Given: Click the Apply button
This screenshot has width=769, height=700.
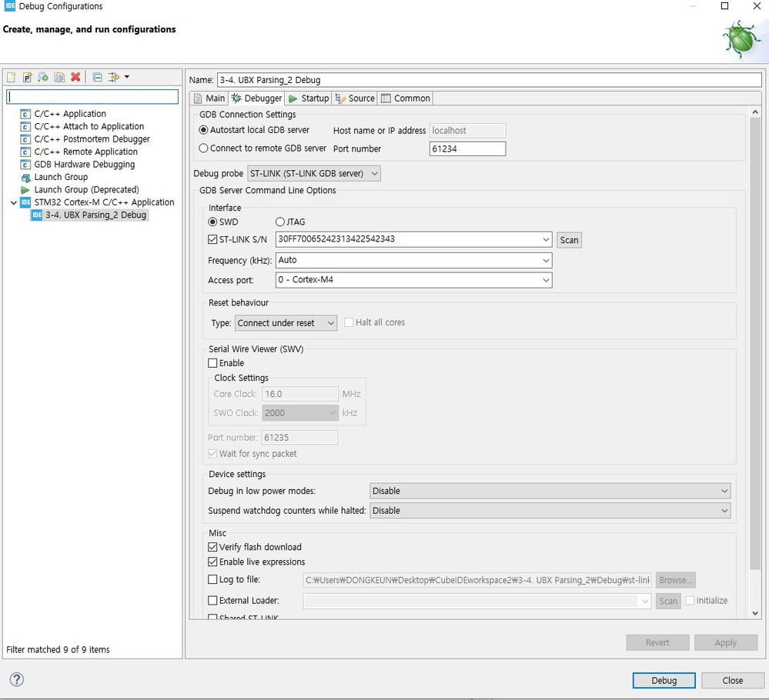Looking at the screenshot, I should coord(725,642).
